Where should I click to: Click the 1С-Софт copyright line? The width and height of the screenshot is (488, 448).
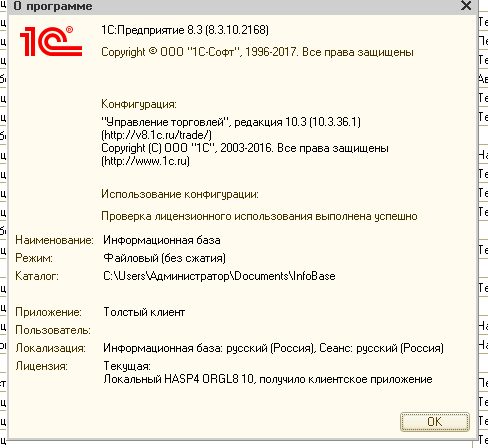[257, 52]
